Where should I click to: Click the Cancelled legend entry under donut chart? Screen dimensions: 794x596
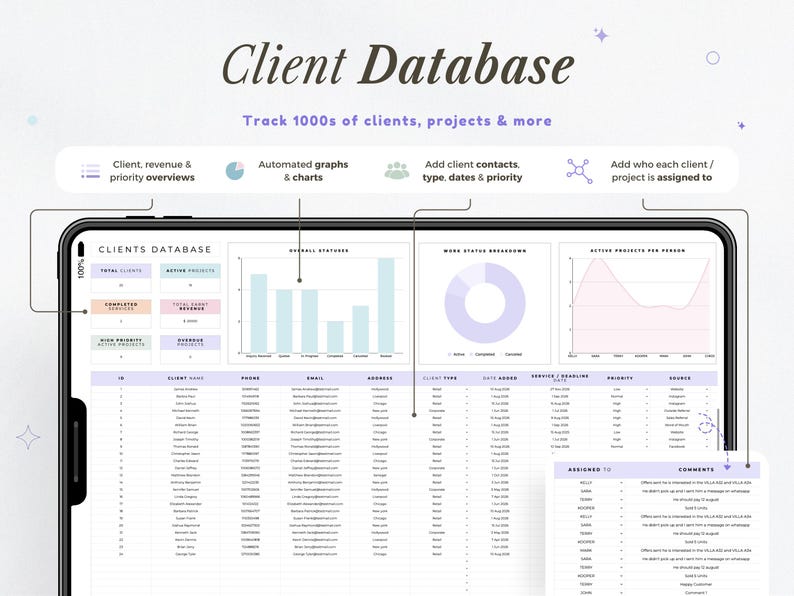tap(511, 354)
